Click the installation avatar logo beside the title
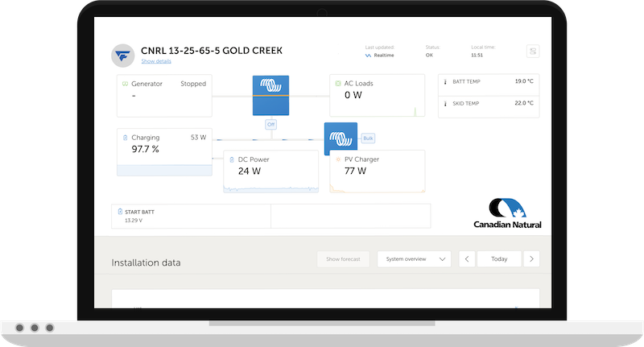Screen dimensions: 644x347 (x=123, y=54)
